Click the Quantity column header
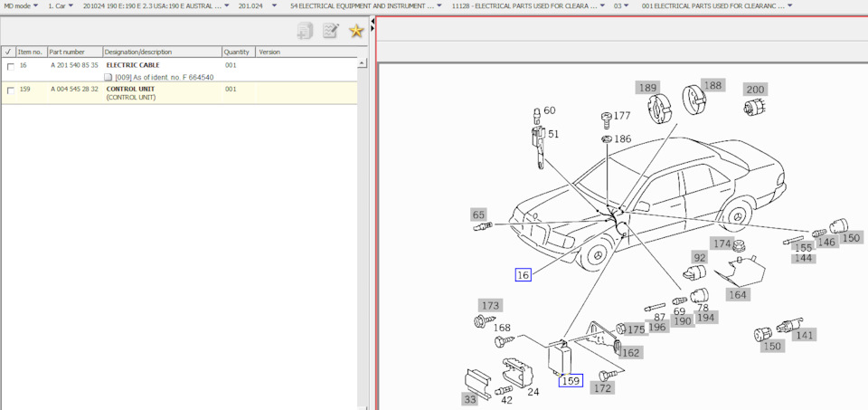 point(239,52)
